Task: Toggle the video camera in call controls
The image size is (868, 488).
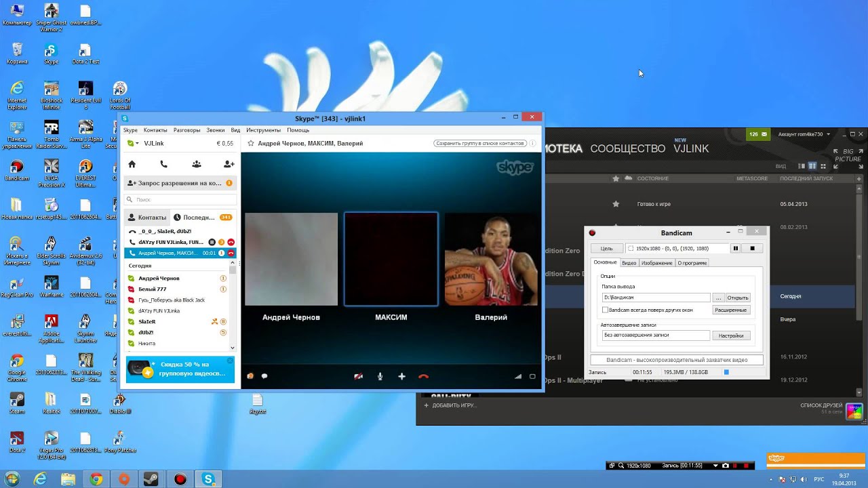Action: click(x=358, y=376)
